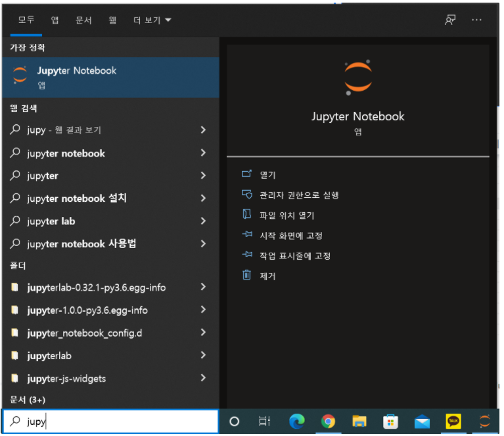Open Microsoft Store from the taskbar
Image resolution: width=504 pixels, height=436 pixels.
pyautogui.click(x=390, y=422)
